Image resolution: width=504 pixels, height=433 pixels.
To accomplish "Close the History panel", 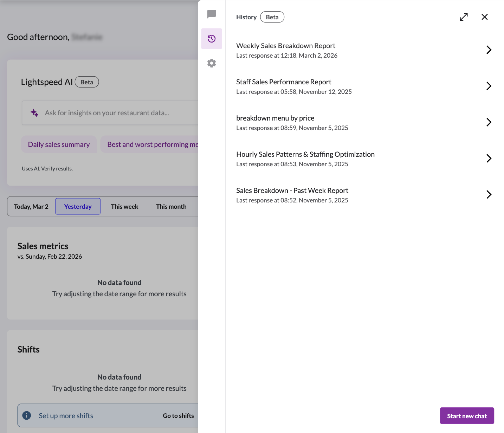I will pyautogui.click(x=484, y=17).
